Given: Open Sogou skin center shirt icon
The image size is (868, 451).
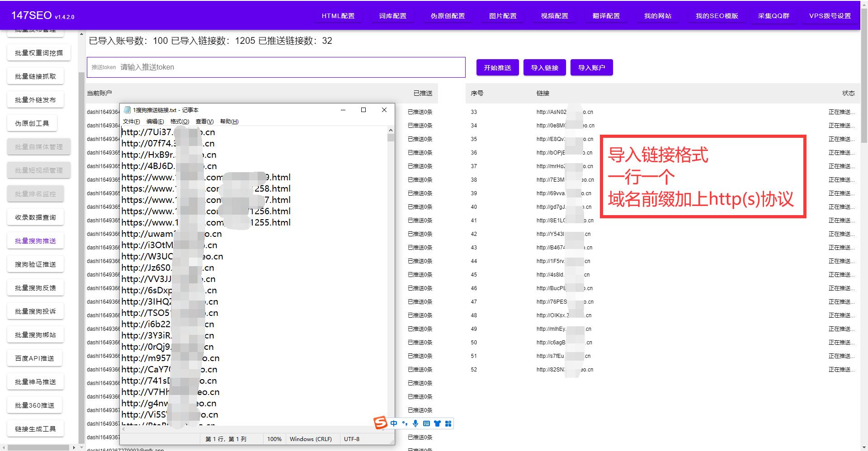Looking at the screenshot, I should tap(437, 423).
